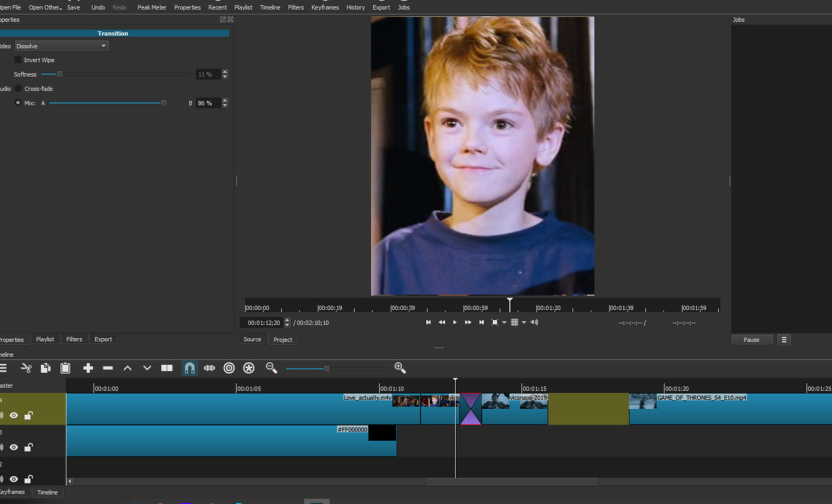The width and height of the screenshot is (832, 504).
Task: Toggle Ripple all tracks asterisk icon
Action: click(248, 368)
